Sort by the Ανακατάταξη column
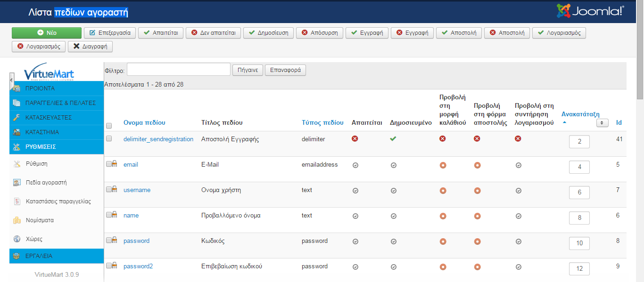644x282 pixels. (x=580, y=114)
